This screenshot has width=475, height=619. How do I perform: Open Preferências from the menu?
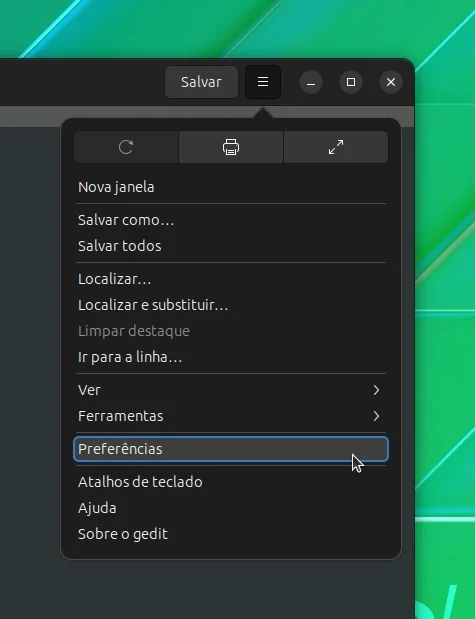click(x=231, y=449)
